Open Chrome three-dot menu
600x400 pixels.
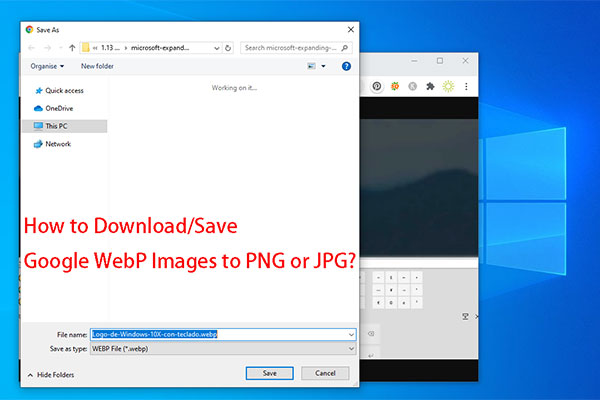pyautogui.click(x=466, y=87)
